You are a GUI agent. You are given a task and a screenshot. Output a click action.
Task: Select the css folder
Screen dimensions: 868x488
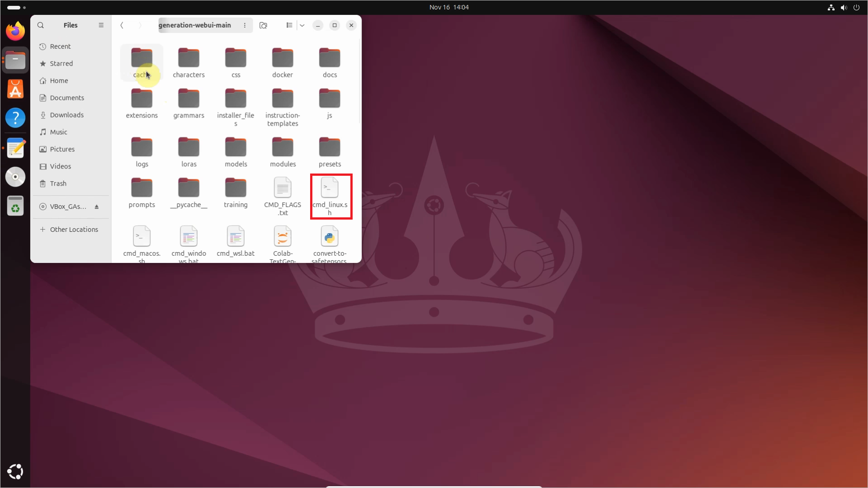236,63
